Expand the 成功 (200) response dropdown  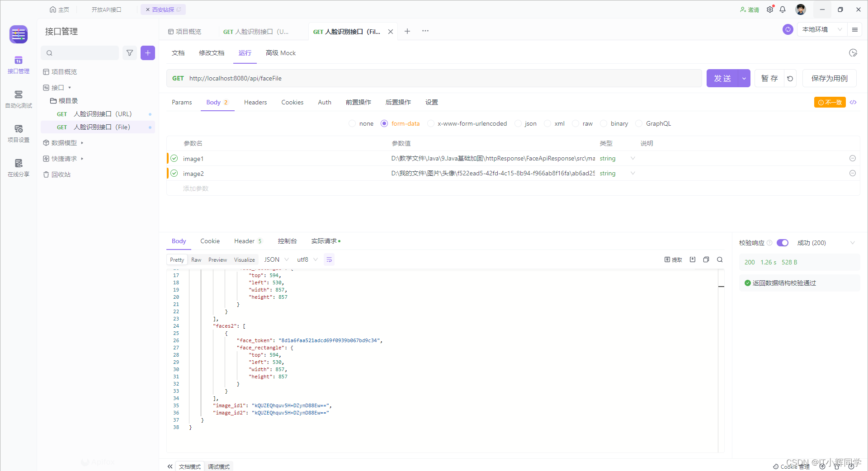pos(826,243)
